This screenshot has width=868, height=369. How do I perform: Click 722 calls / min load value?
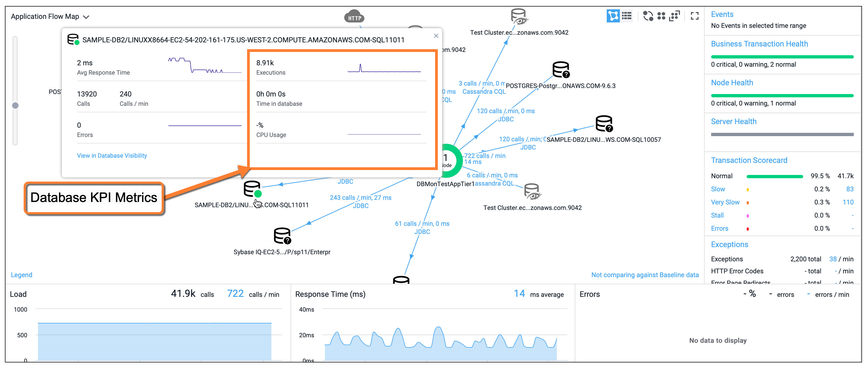pos(235,294)
